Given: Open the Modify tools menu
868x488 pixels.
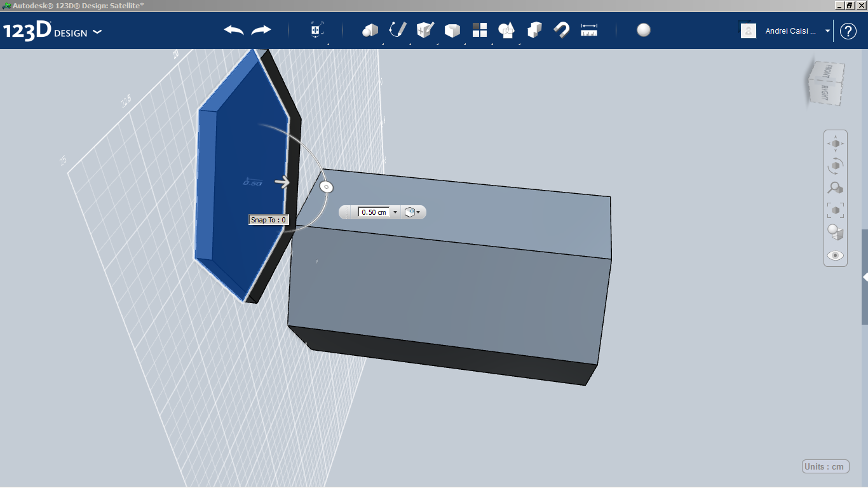Looking at the screenshot, I should pyautogui.click(x=452, y=30).
